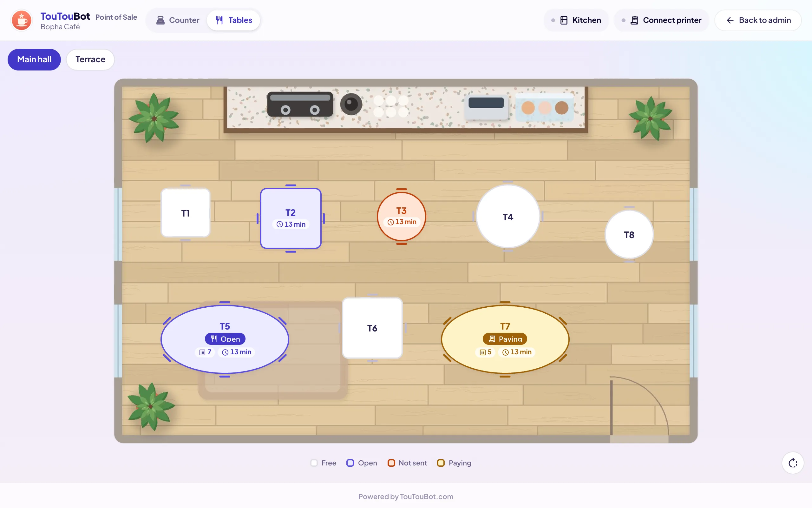Open free table T1
This screenshot has width=812, height=508.
tap(186, 213)
